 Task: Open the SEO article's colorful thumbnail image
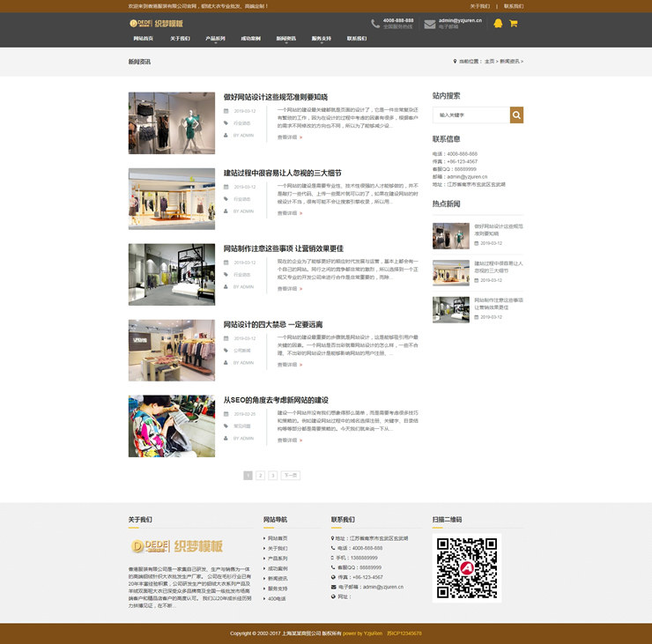[171, 426]
